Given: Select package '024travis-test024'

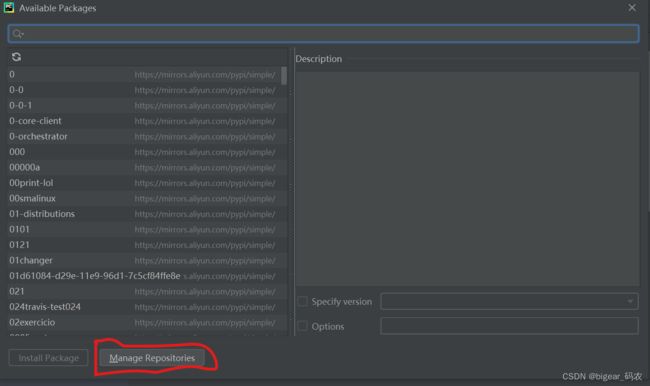Looking at the screenshot, I should (143, 307).
